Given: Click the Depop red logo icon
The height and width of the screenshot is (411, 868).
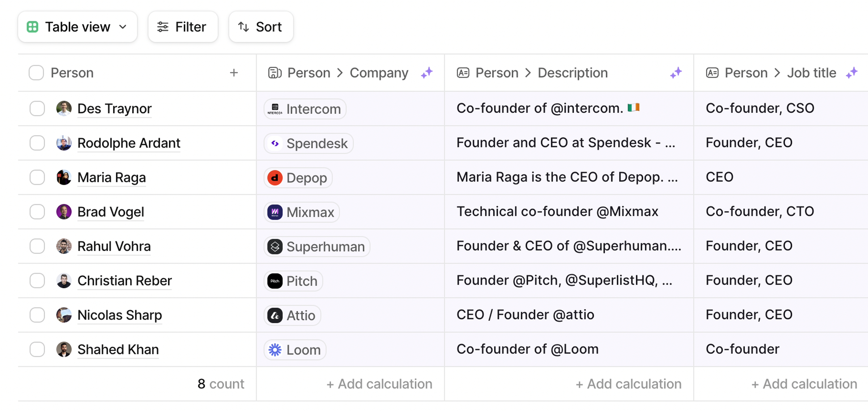Looking at the screenshot, I should tap(275, 178).
